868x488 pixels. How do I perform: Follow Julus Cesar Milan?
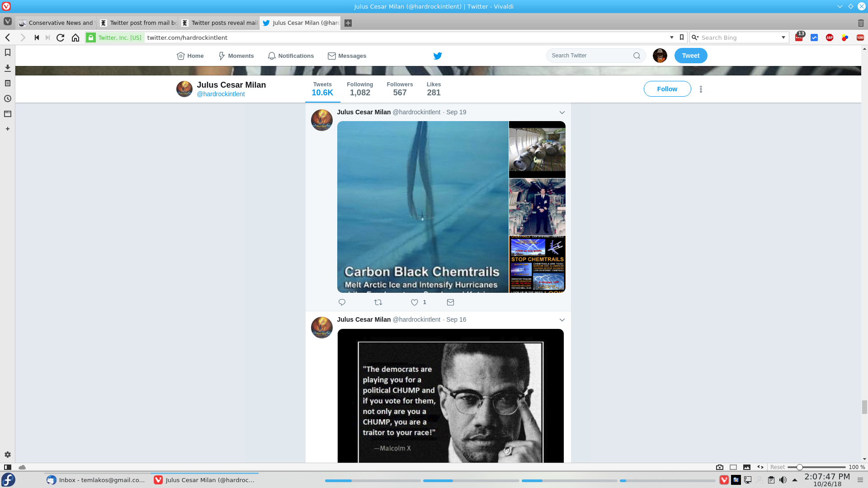(x=667, y=89)
